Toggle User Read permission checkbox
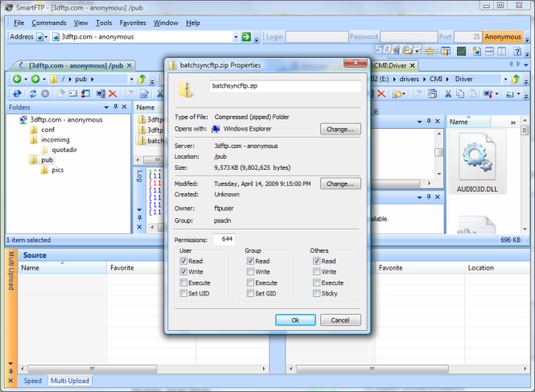 [x=183, y=261]
